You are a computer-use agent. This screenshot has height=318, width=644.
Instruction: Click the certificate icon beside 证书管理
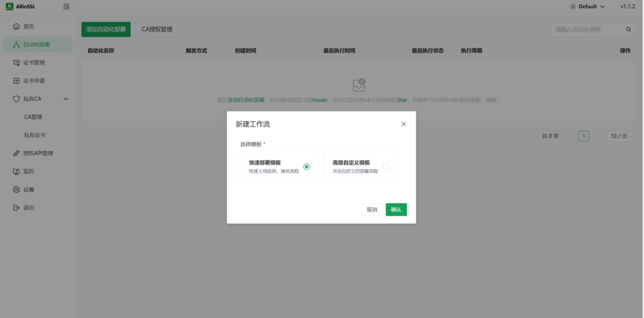pos(16,63)
